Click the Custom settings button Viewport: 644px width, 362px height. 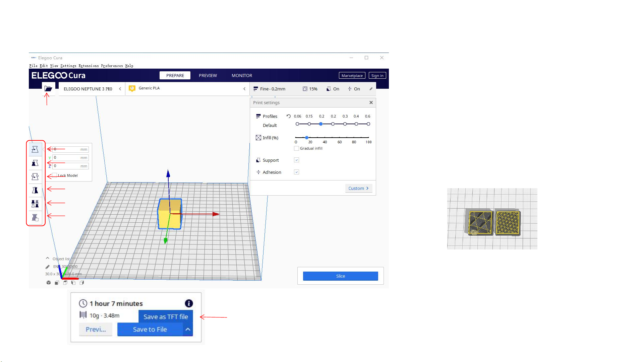(358, 188)
